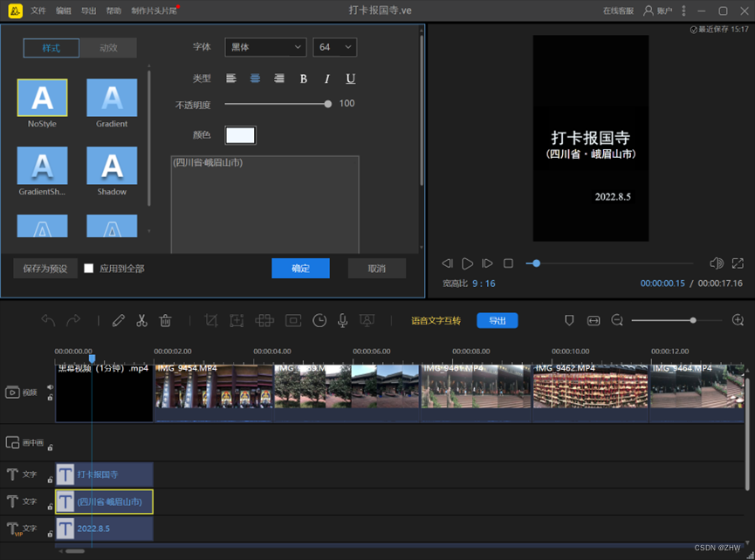Open 在线客服 online support
This screenshot has height=560, width=755.
click(618, 10)
